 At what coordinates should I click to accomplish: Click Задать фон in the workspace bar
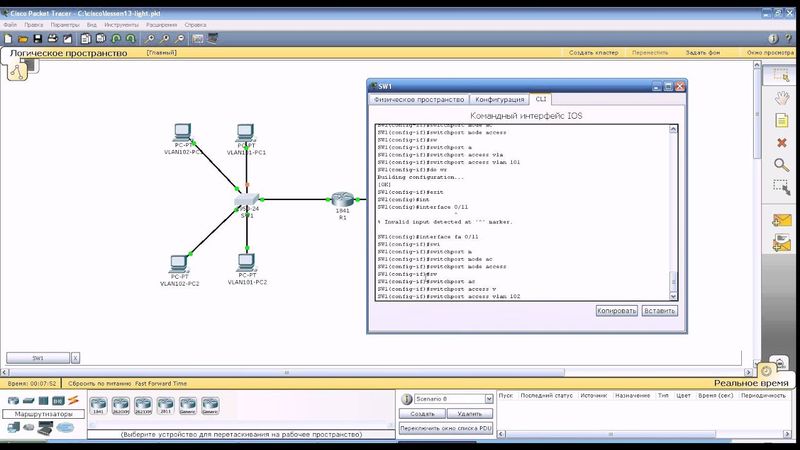pos(703,53)
